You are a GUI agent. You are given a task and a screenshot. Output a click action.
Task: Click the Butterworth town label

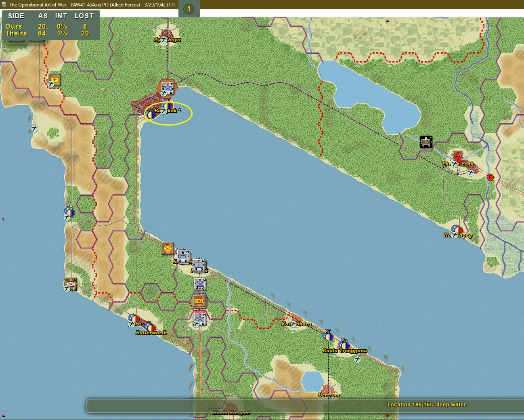coord(151,333)
